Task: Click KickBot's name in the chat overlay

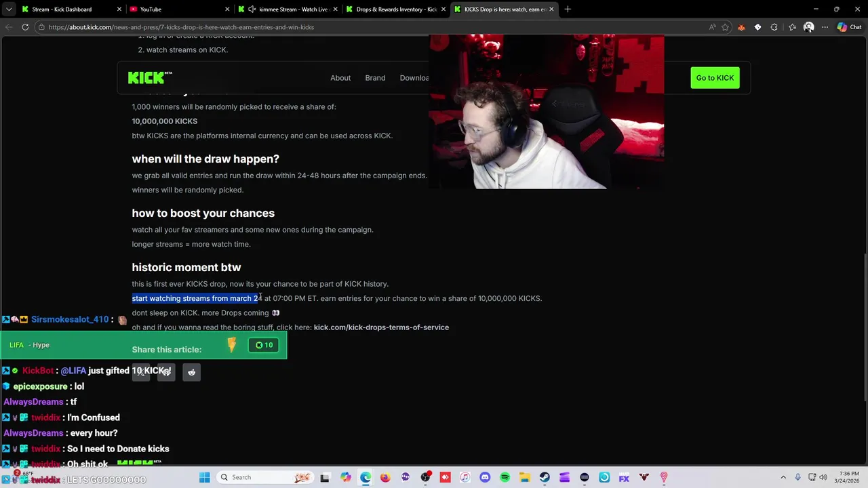Action: coord(38,371)
